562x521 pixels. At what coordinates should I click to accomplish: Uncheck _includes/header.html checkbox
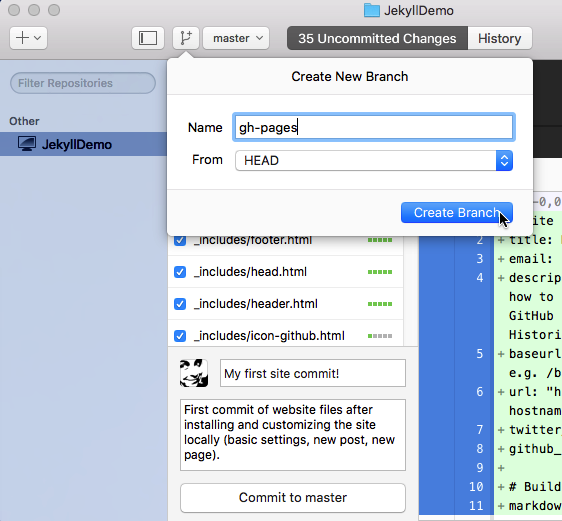pyautogui.click(x=180, y=304)
